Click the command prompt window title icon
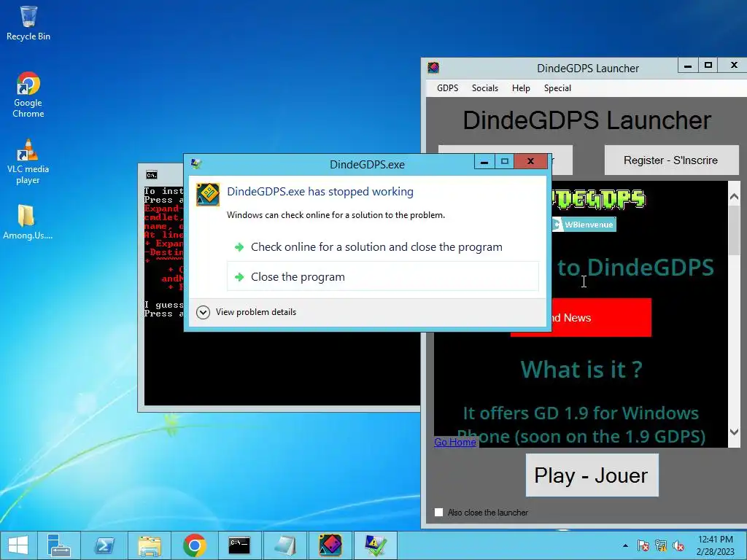 [152, 175]
